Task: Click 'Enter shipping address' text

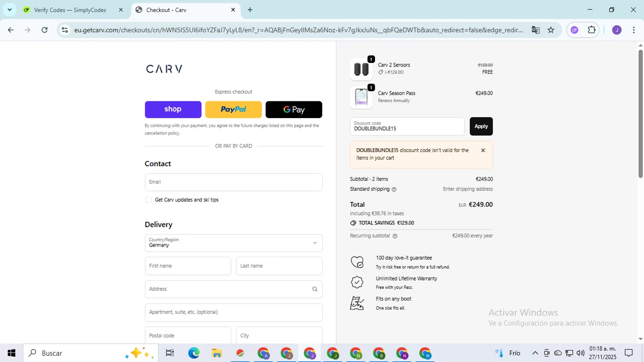Action: click(x=468, y=189)
